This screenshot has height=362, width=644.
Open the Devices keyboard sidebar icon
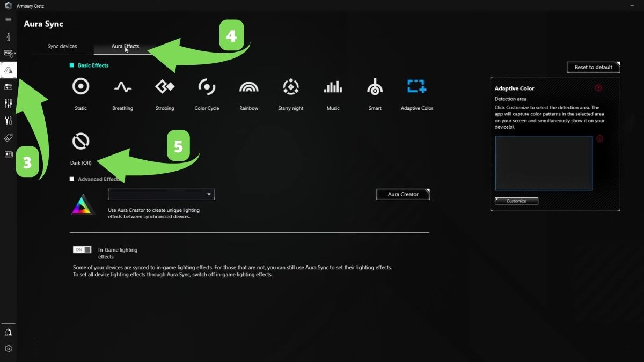tap(9, 54)
